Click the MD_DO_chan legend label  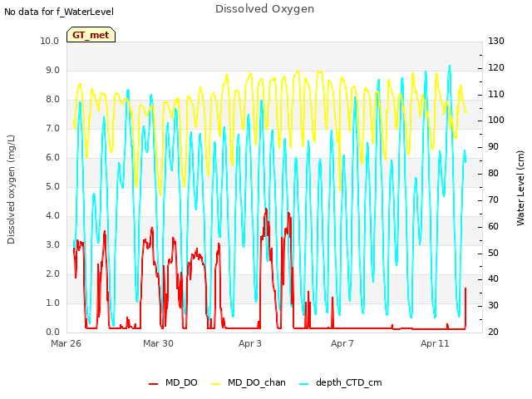[x=257, y=382]
